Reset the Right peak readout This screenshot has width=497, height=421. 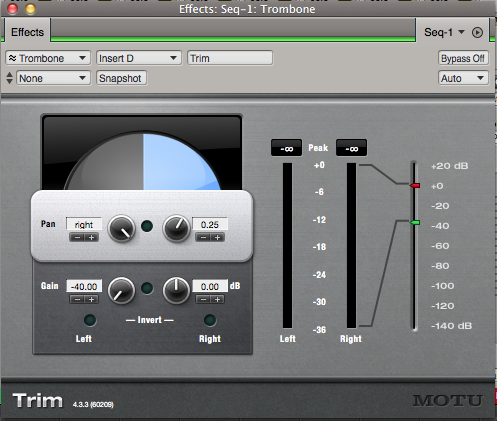[351, 148]
